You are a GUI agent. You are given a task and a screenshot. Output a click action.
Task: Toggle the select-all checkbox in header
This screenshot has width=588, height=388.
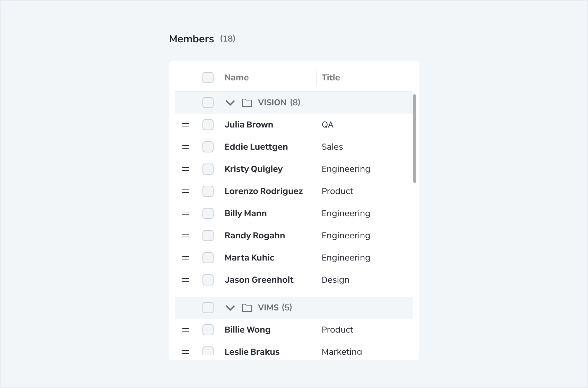(x=208, y=78)
